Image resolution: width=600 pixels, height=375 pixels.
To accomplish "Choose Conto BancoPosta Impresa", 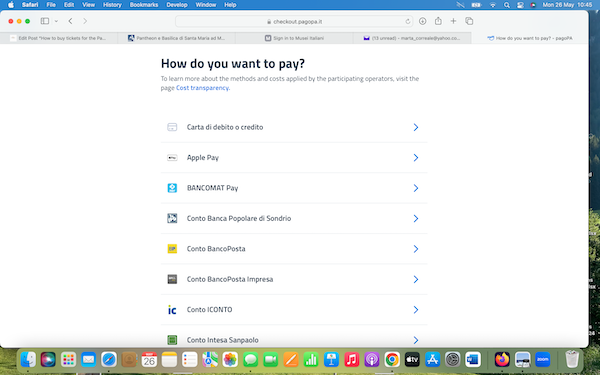I will point(294,279).
